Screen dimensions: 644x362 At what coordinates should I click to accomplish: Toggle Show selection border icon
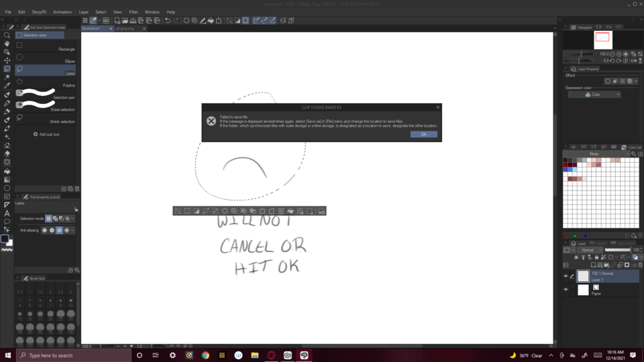[x=246, y=21]
